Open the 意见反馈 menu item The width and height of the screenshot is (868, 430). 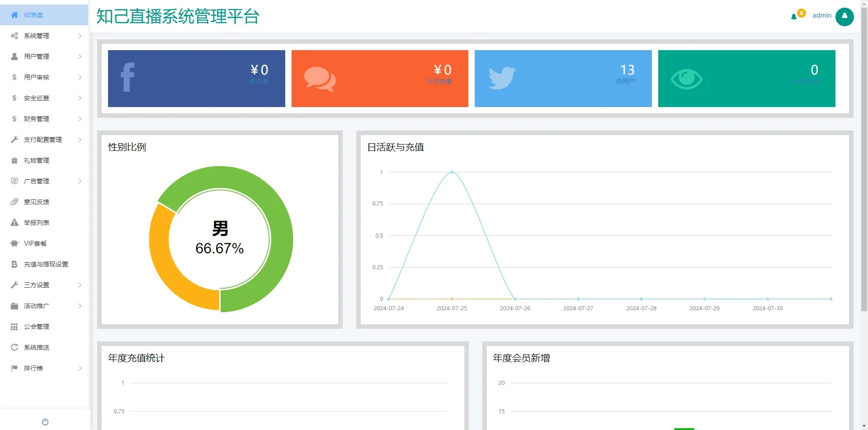point(37,202)
